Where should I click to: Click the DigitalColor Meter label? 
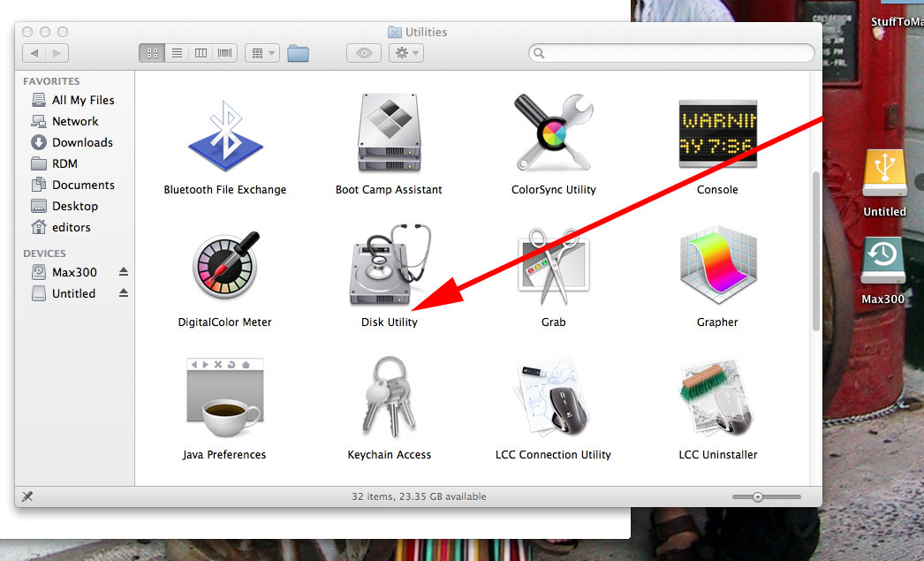[225, 322]
